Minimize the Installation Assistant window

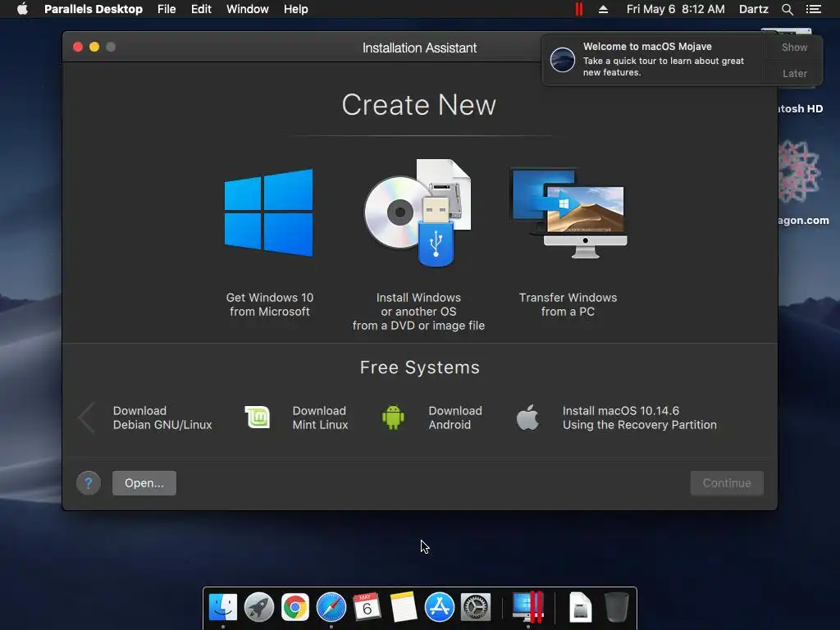point(94,47)
